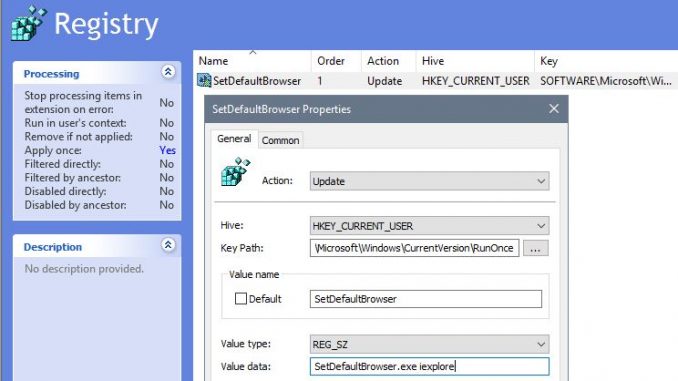Select the General tab
The image size is (678, 381).
pyautogui.click(x=234, y=139)
